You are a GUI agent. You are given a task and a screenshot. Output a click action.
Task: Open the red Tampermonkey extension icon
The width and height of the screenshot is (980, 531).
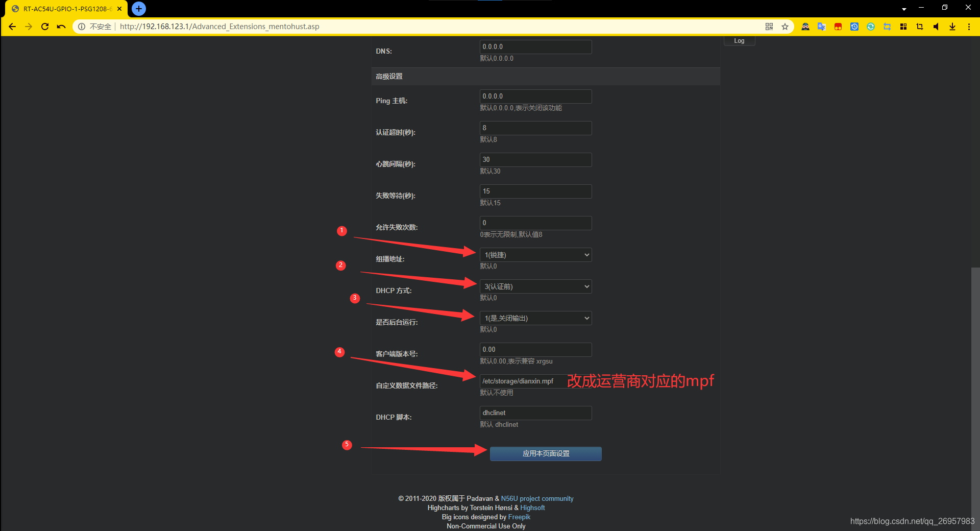click(838, 27)
